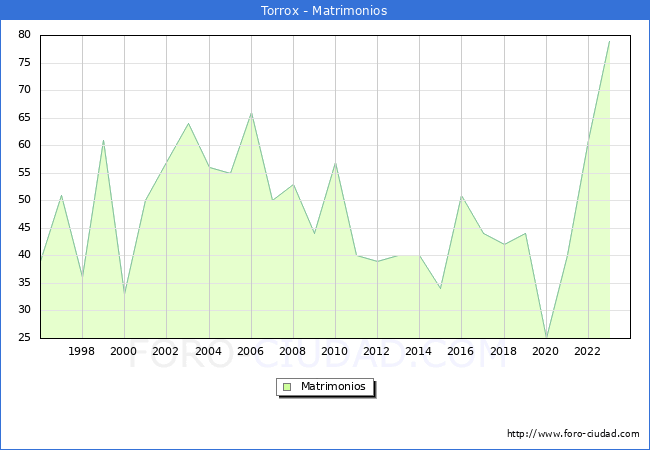Click the 2006 peak data point at 66
This screenshot has width=650, height=450.
pos(251,113)
